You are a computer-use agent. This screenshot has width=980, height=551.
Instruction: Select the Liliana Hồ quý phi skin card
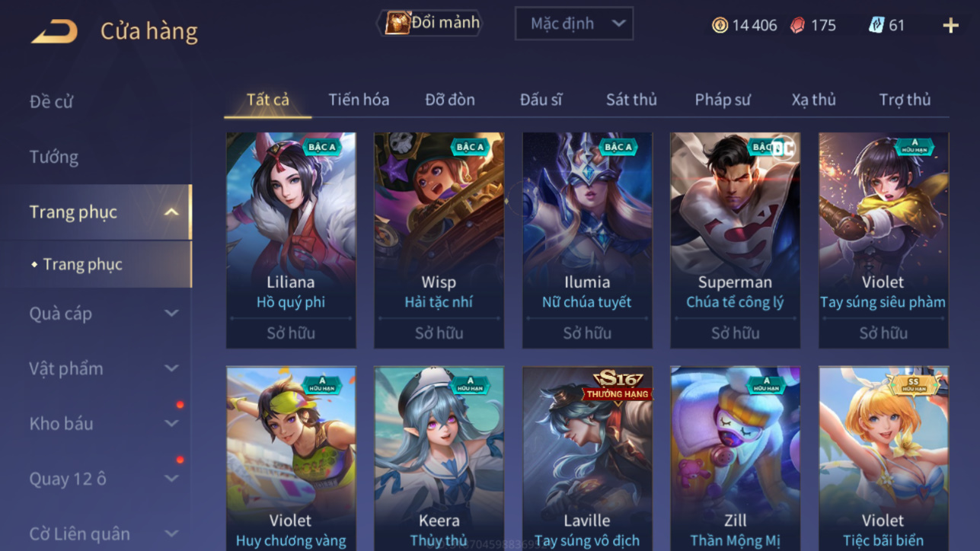291,240
